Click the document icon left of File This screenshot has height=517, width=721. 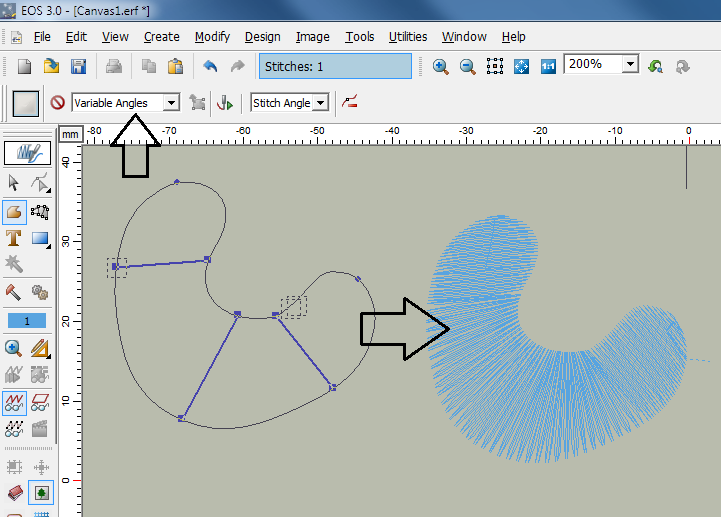(17, 37)
